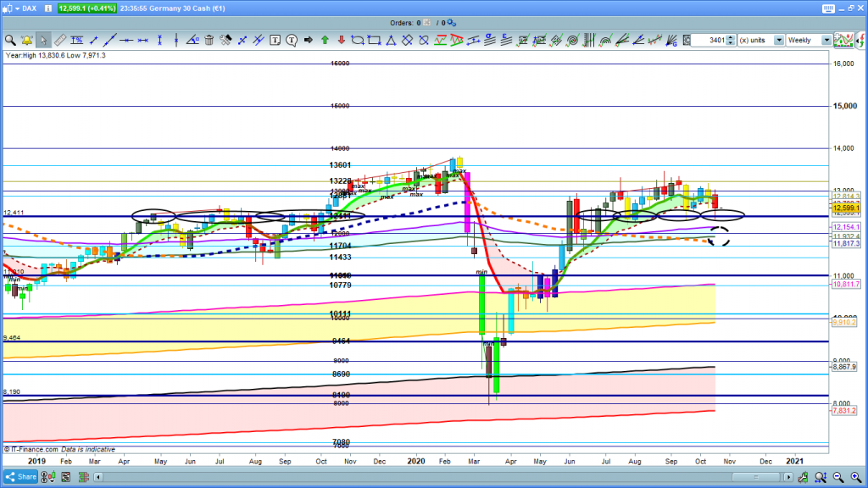Pick the red down arrow marker
The width and height of the screenshot is (868, 488).
pos(340,40)
